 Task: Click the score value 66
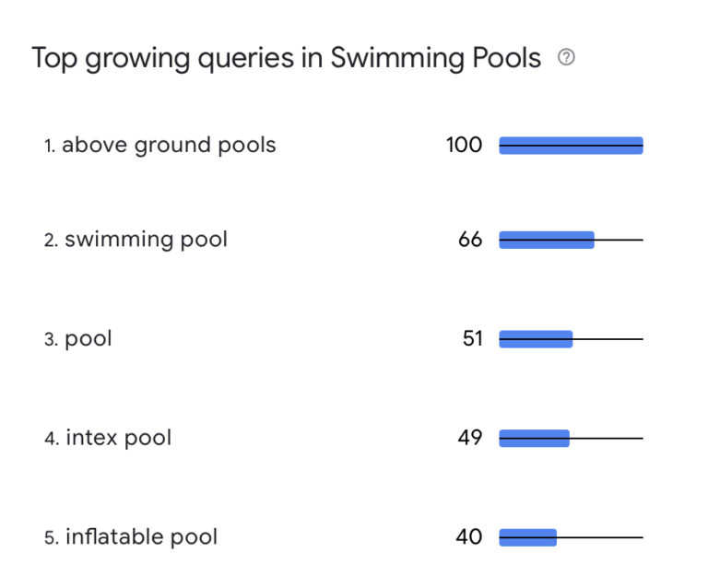click(x=470, y=240)
